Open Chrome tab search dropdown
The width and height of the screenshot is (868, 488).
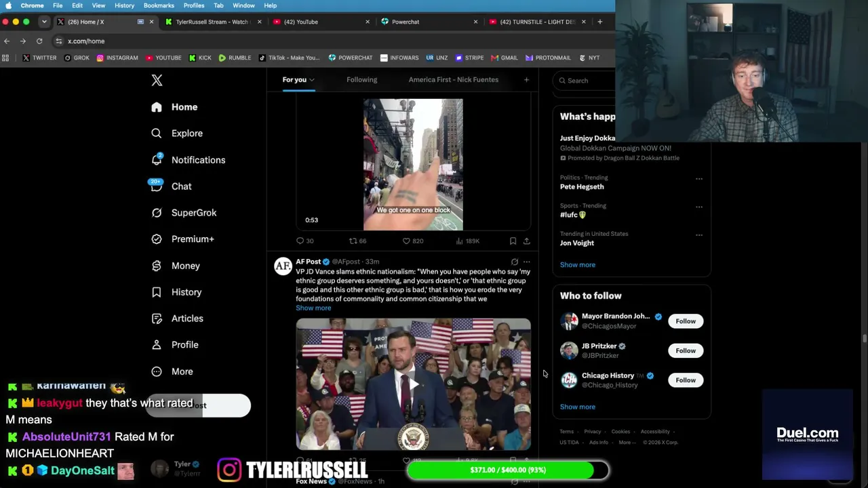[44, 22]
